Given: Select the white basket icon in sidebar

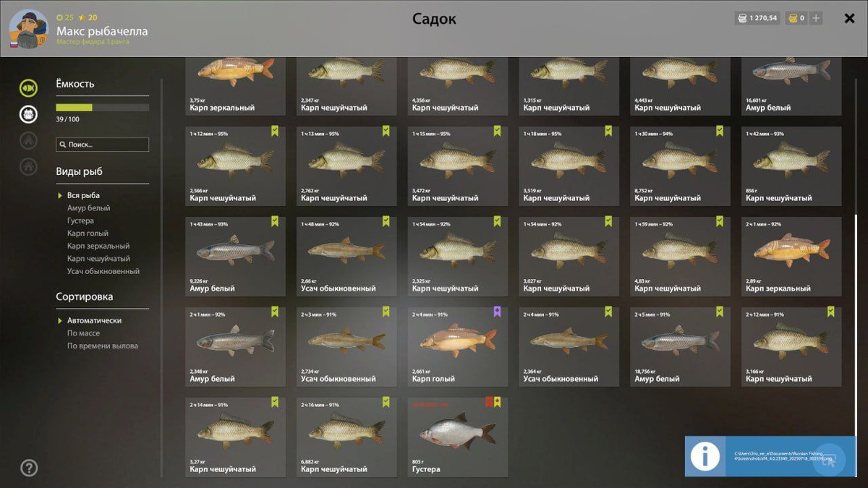Looking at the screenshot, I should tap(28, 114).
